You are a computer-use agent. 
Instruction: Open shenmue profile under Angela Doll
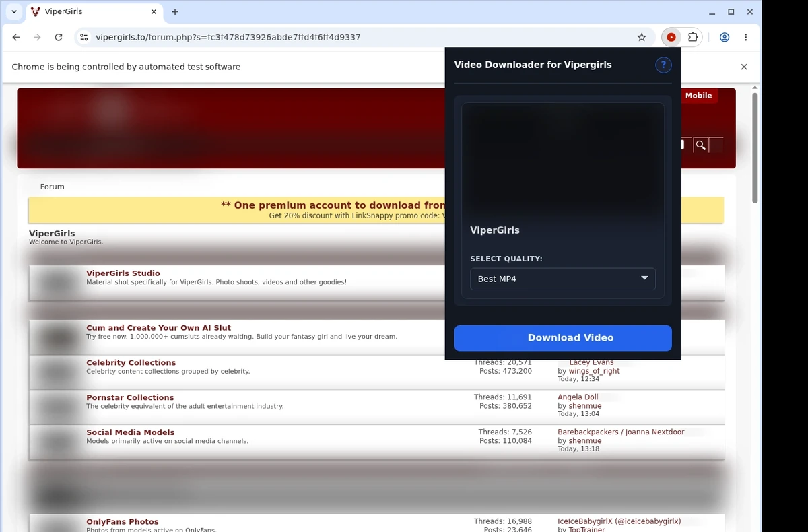point(584,406)
